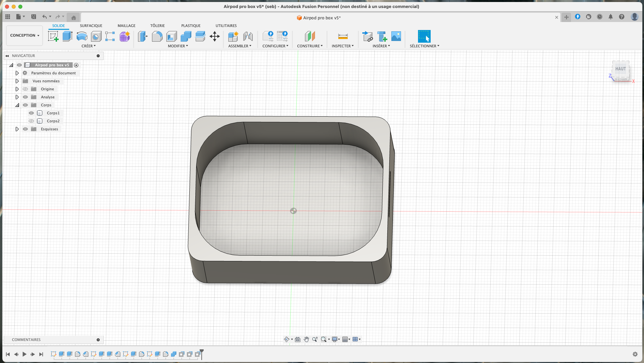Select the Offset Face tool
644x363 pixels.
(x=200, y=36)
